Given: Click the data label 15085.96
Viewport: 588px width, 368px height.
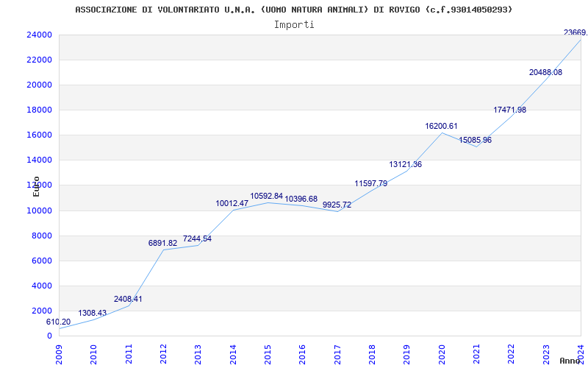Looking at the screenshot, I should (475, 140).
